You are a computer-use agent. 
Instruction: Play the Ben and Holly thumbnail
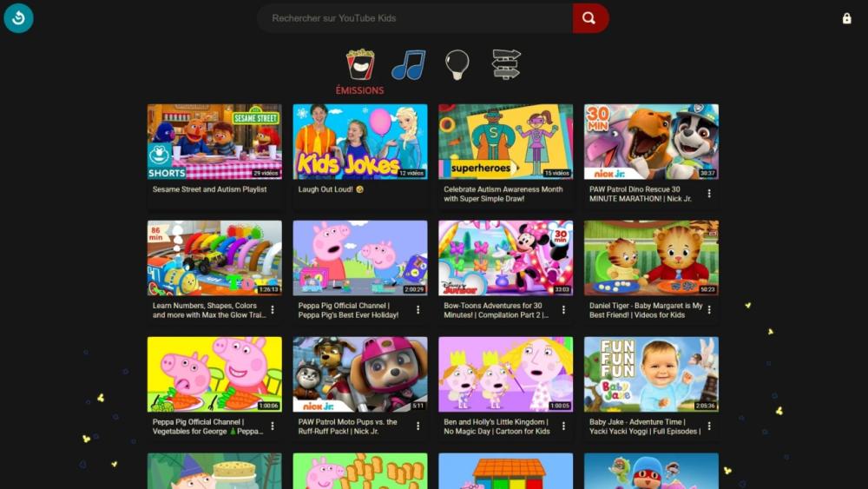505,374
